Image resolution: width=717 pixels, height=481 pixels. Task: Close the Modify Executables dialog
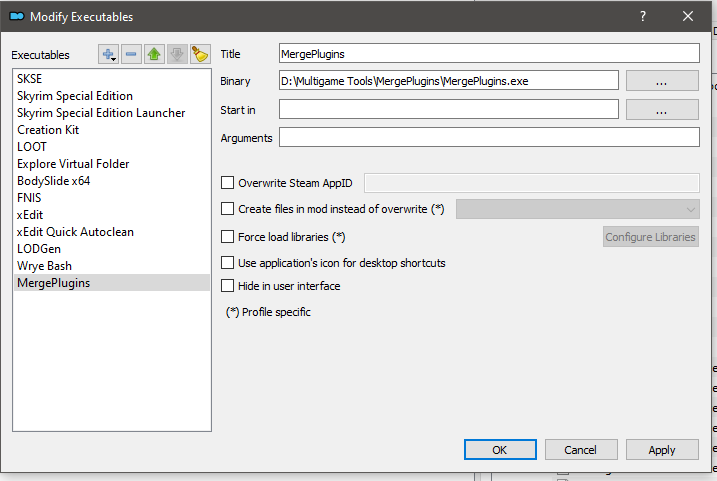point(688,16)
